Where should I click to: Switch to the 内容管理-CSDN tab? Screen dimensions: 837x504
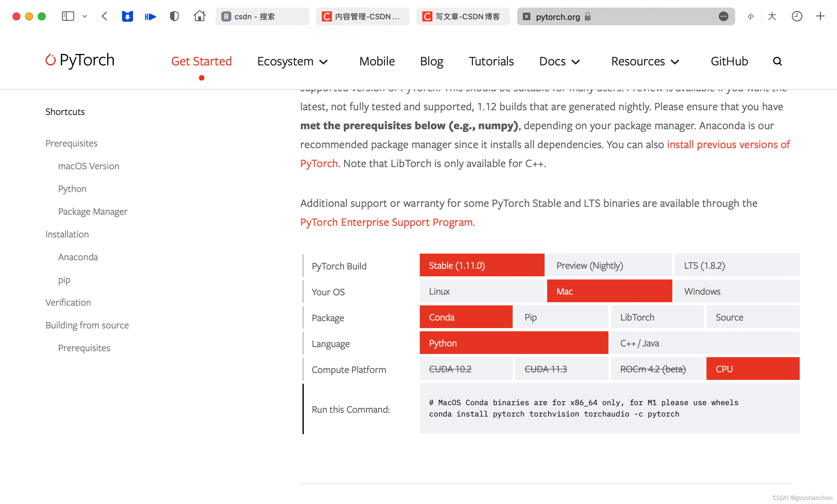[363, 16]
